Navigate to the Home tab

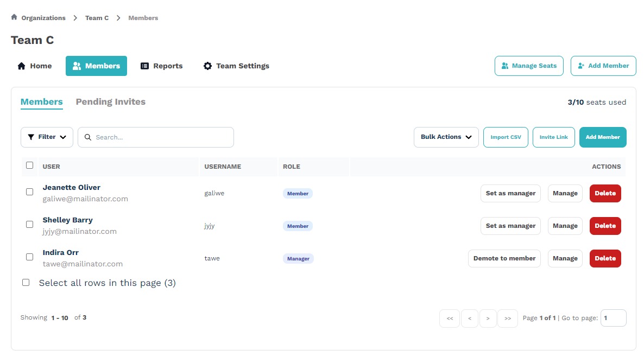pyautogui.click(x=35, y=66)
